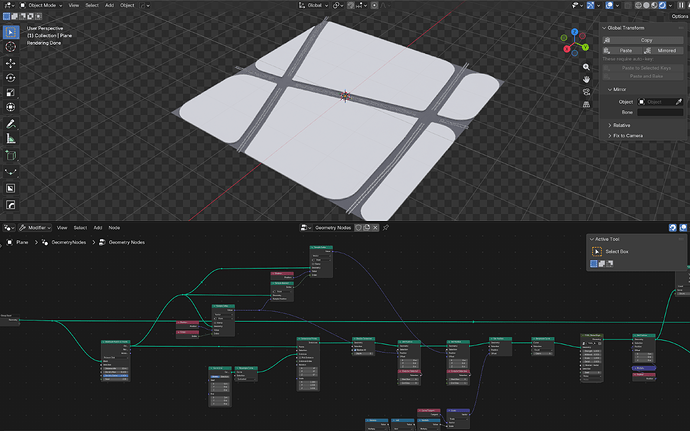Open the View menu in node editor header
Image resolution: width=690 pixels, height=431 pixels.
point(62,228)
